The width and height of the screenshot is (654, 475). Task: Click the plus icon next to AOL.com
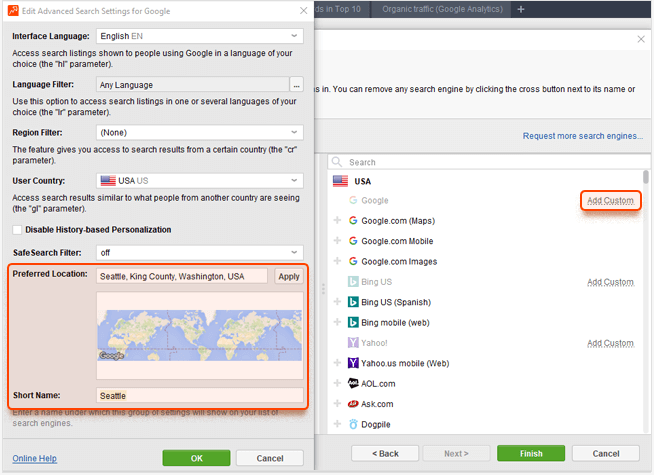pyautogui.click(x=337, y=383)
